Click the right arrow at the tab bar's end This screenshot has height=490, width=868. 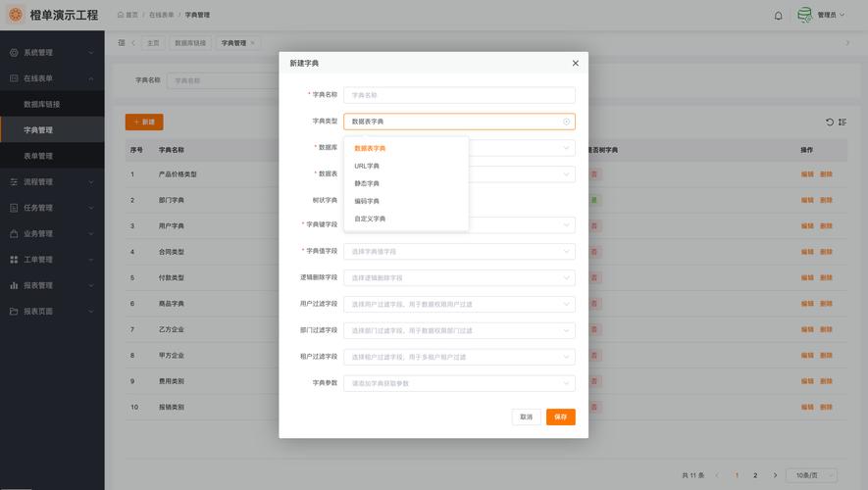[x=847, y=42]
